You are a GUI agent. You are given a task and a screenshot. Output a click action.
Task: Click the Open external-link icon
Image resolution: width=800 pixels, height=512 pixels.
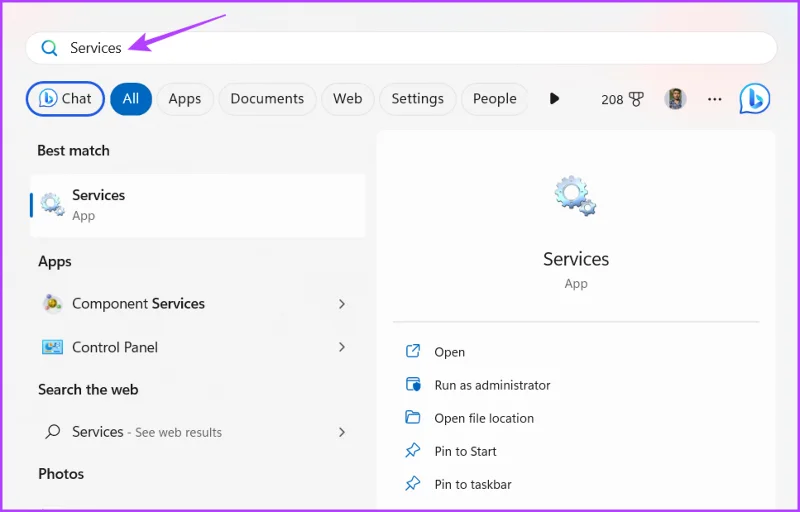point(412,351)
